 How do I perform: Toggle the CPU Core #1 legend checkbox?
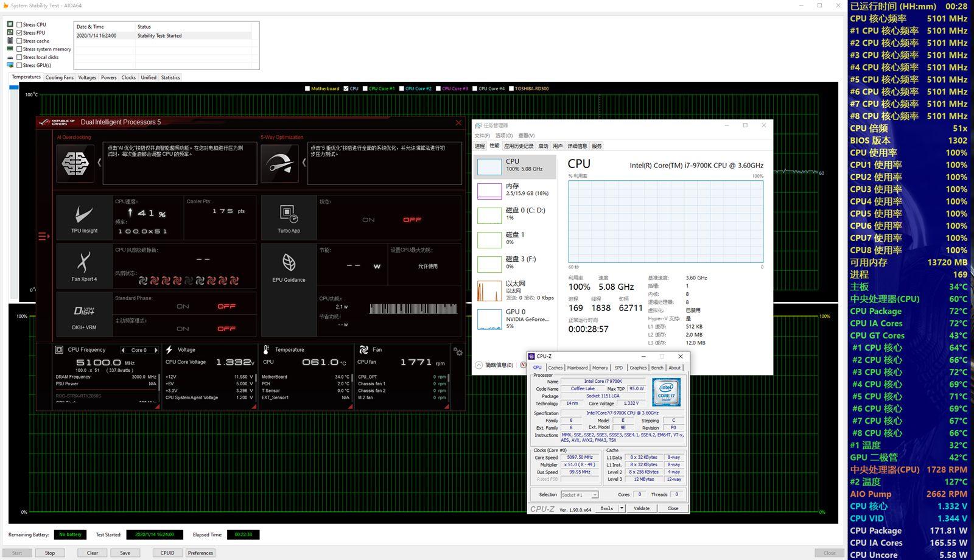coord(365,88)
